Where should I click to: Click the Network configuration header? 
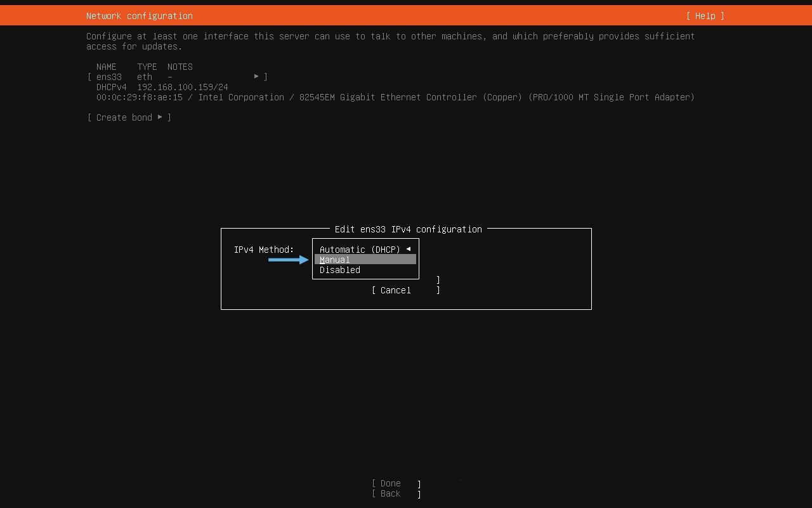[x=139, y=15]
